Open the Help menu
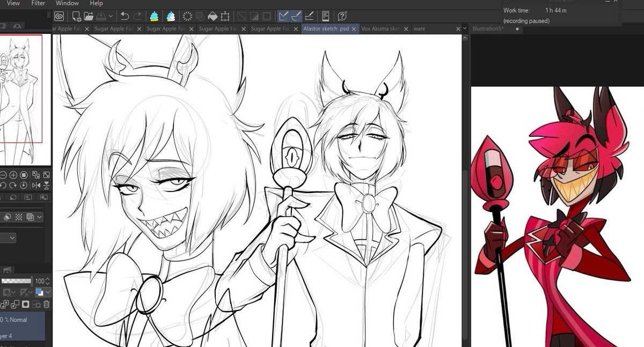 coord(96,3)
